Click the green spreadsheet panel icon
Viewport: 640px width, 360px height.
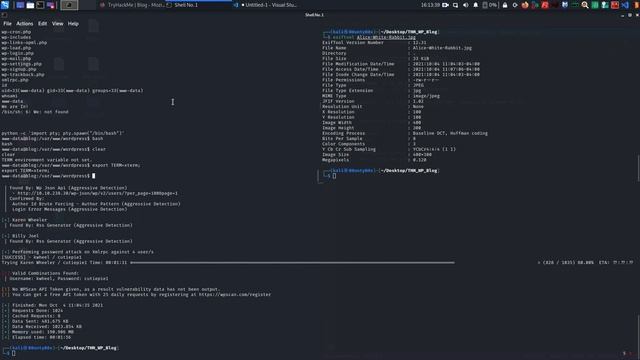[595, 5]
